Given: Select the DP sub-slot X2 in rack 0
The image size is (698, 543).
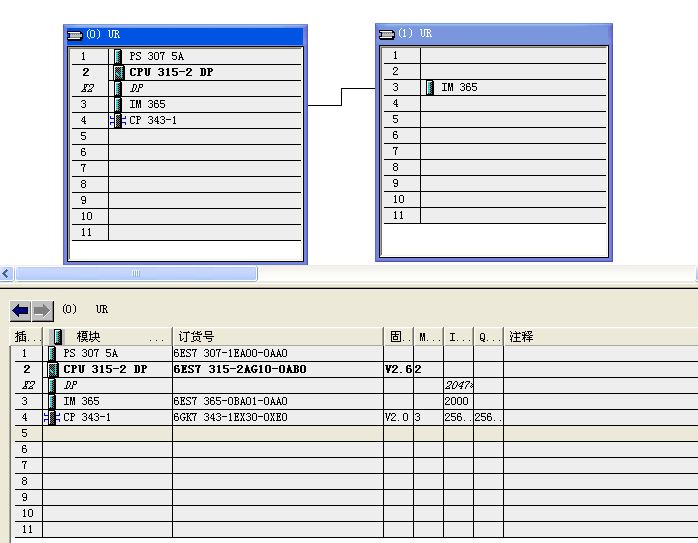Looking at the screenshot, I should coord(187,88).
